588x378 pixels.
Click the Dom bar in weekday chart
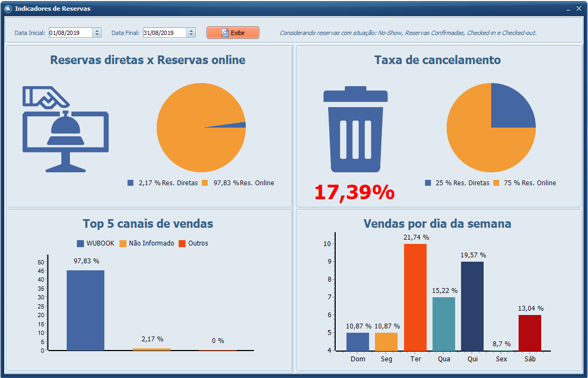(358, 341)
